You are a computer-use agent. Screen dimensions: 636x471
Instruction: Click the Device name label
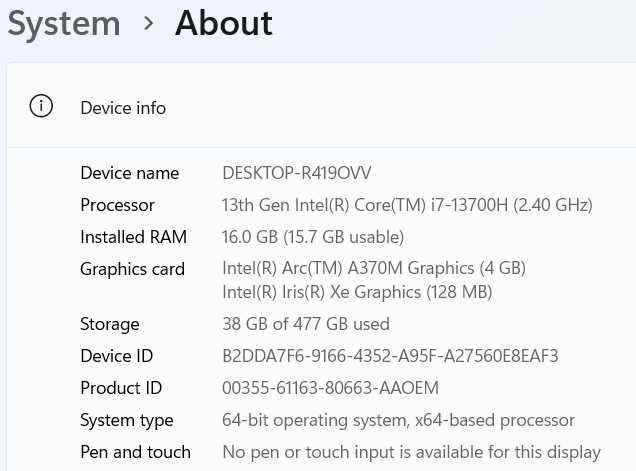coord(130,173)
